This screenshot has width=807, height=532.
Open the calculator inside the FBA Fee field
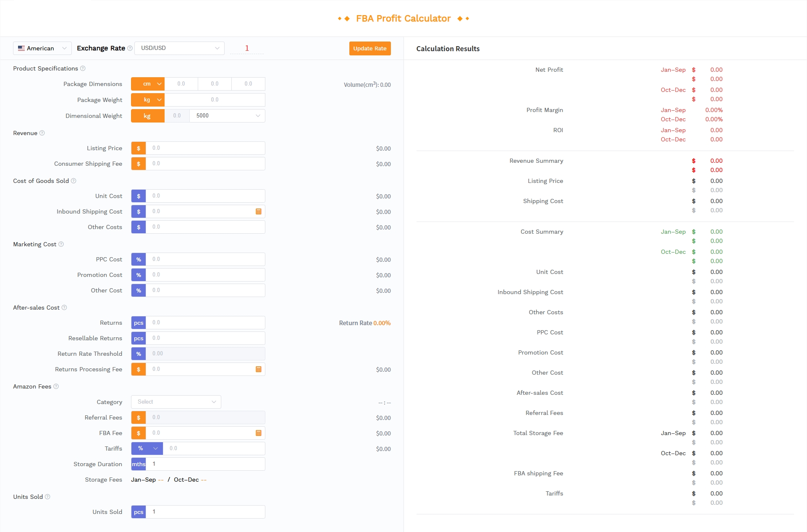[x=258, y=433]
